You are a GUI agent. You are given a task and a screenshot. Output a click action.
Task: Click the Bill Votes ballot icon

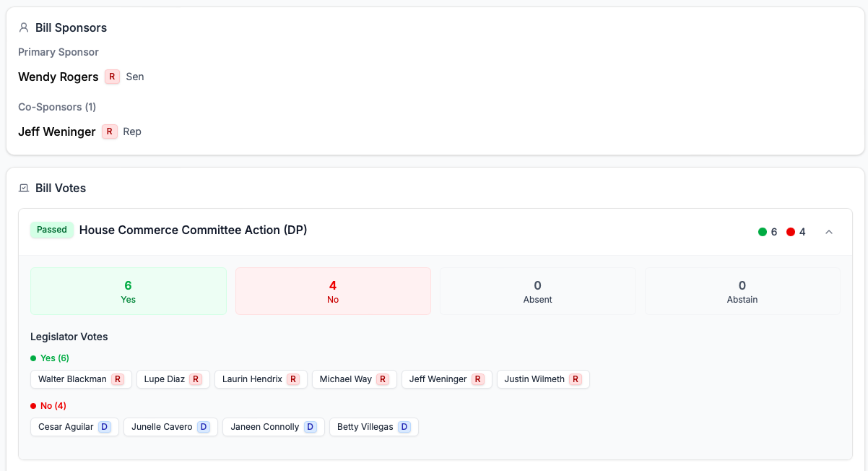tap(24, 189)
